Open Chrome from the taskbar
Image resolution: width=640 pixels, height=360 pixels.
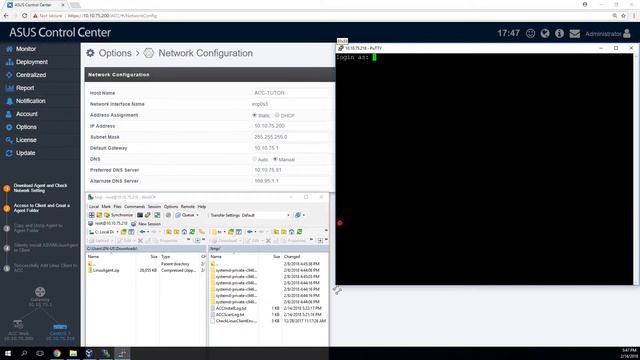[57, 353]
